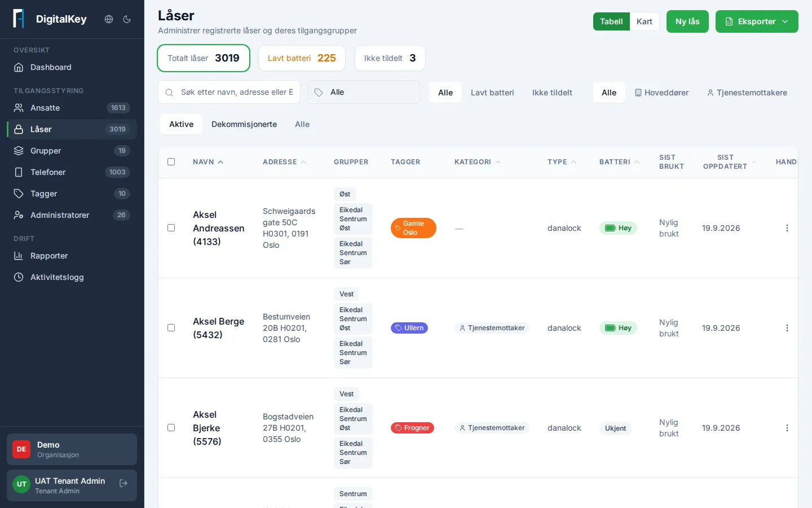Toggle dark mode moon icon
This screenshot has width=812, height=508.
click(x=127, y=19)
